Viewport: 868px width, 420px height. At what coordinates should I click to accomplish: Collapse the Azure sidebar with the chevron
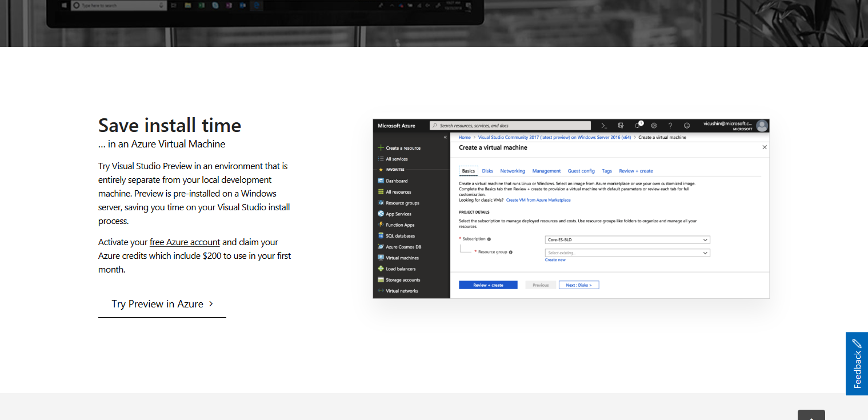pyautogui.click(x=445, y=137)
